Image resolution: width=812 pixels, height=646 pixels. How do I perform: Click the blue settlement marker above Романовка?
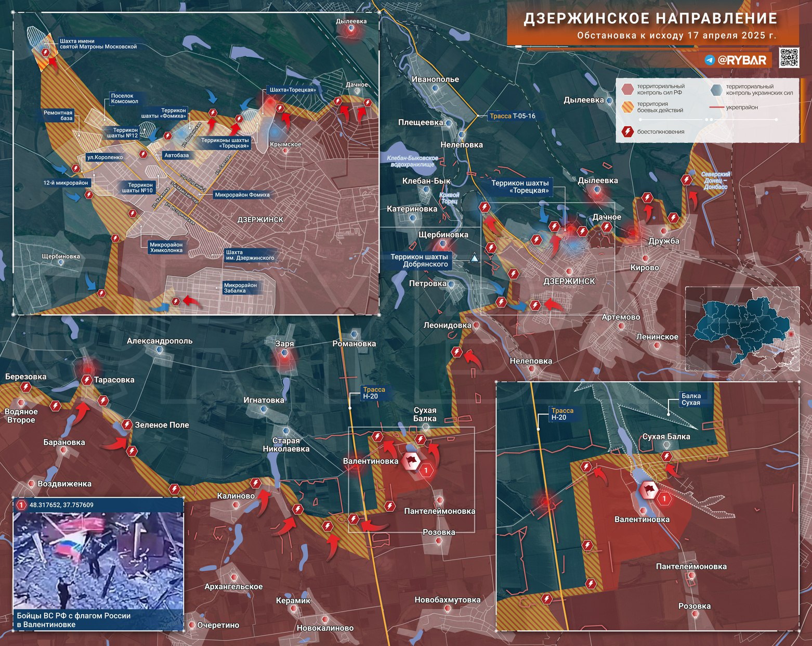[x=355, y=333]
